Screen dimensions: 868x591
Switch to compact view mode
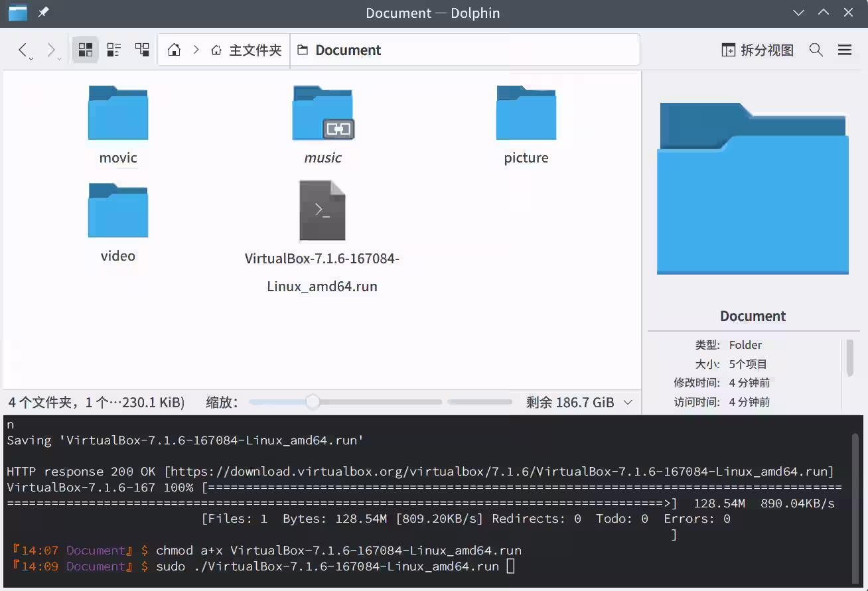[114, 50]
